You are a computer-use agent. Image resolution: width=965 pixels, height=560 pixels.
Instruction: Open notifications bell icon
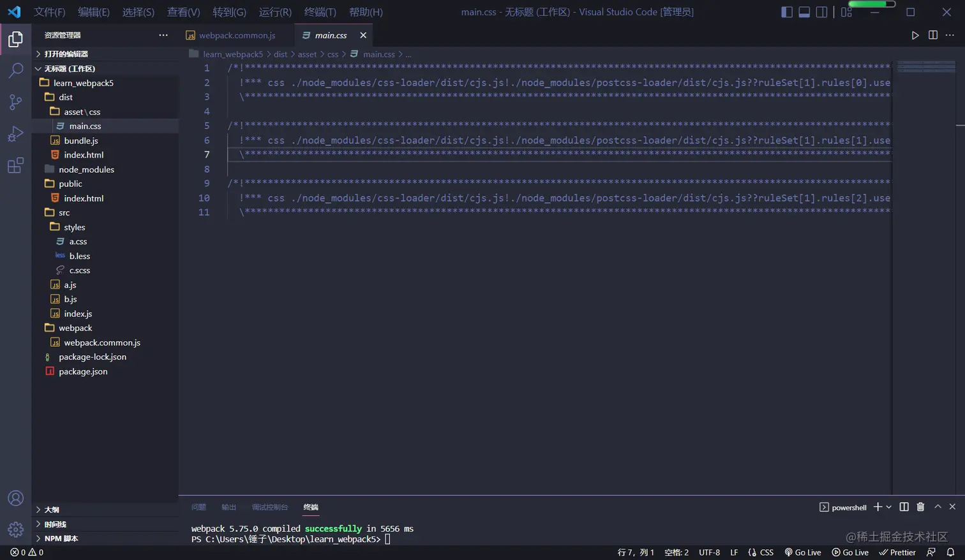click(x=950, y=552)
